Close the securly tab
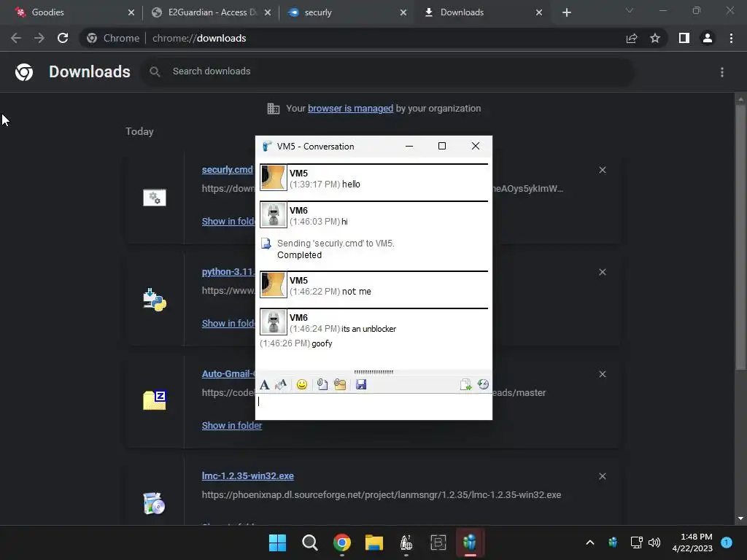The height and width of the screenshot is (560, 747). point(403,12)
